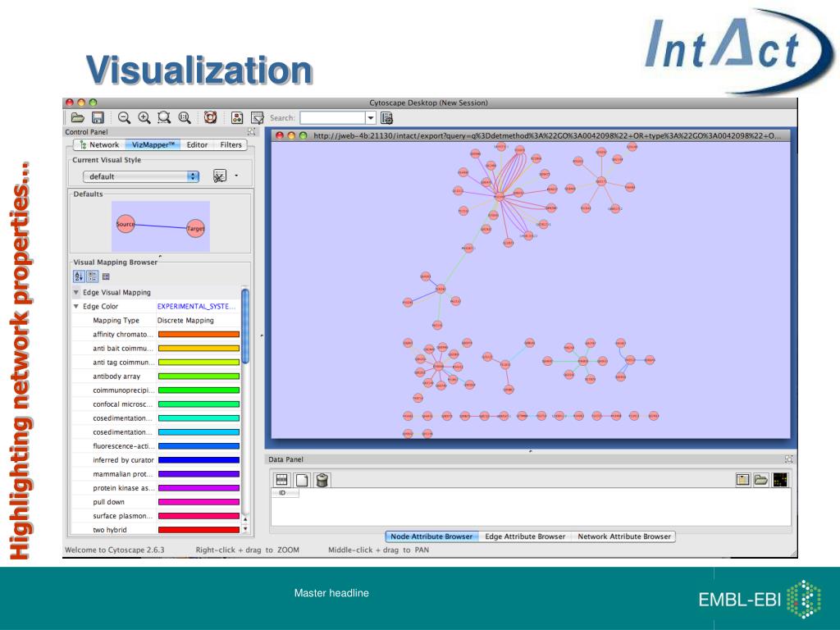Select the "coimmunoprecipi..." mapping row
The height and width of the screenshot is (630, 840).
[x=156, y=390]
